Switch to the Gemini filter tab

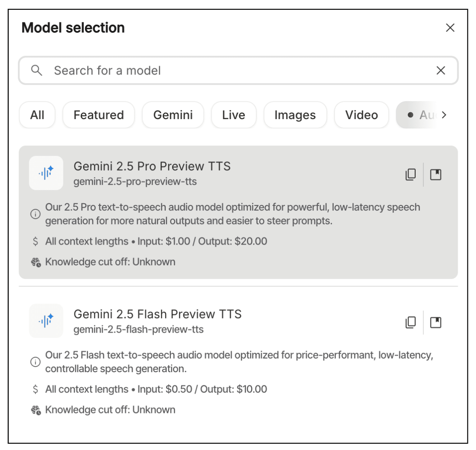(x=173, y=114)
